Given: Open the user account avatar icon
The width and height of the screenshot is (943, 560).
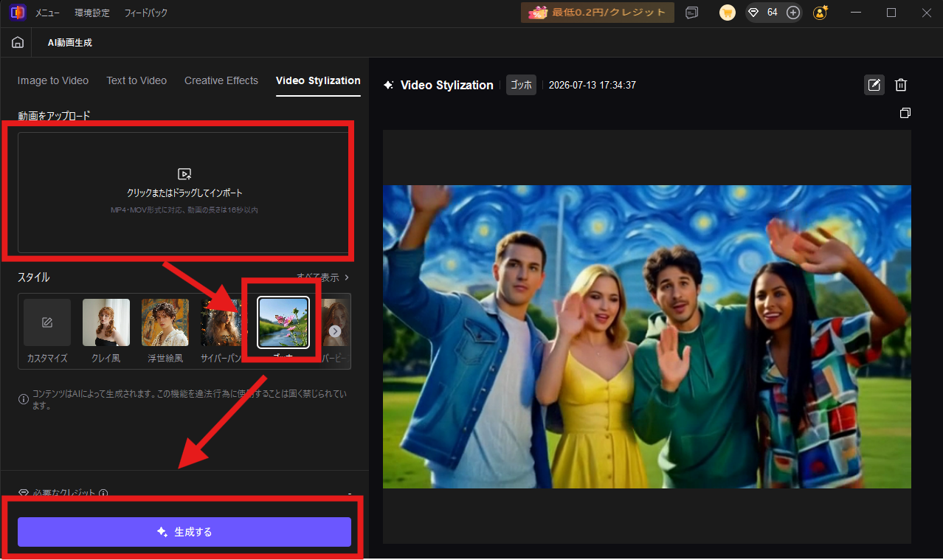Looking at the screenshot, I should [x=820, y=13].
